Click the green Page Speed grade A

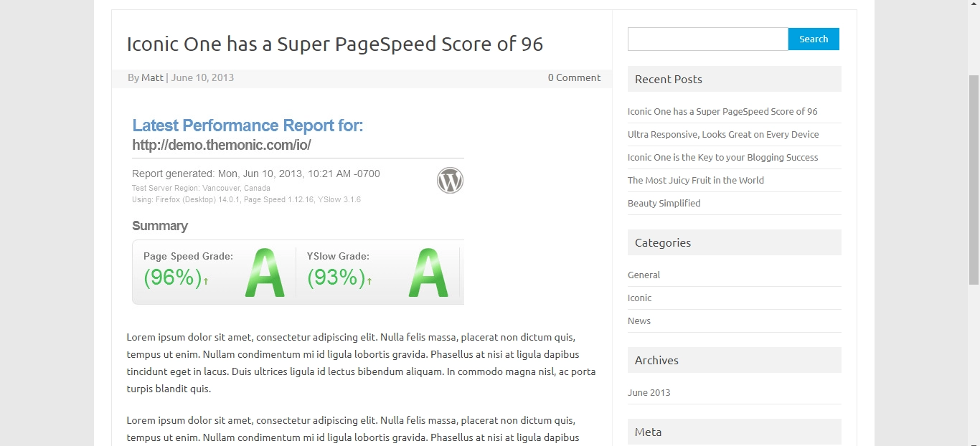(x=265, y=273)
